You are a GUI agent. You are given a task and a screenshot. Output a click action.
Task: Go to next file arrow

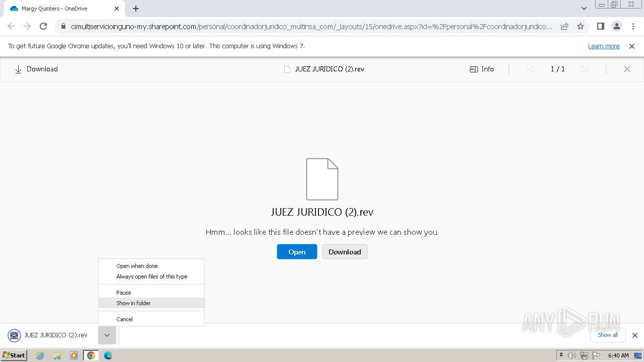click(585, 69)
